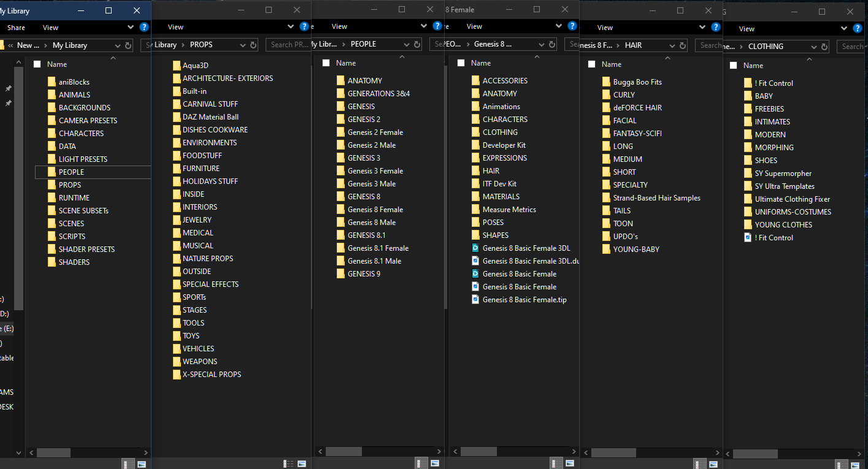Click the horizontal scrollbar thumb in My Library window
This screenshot has width=868, height=469.
[x=54, y=453]
